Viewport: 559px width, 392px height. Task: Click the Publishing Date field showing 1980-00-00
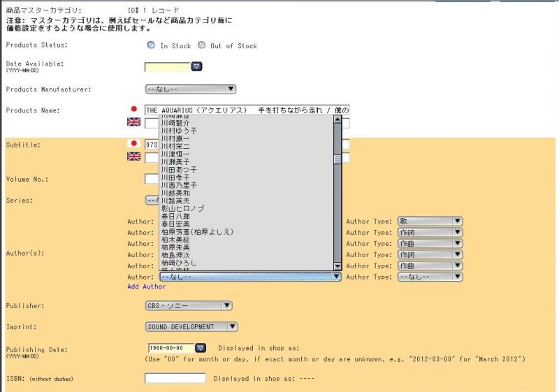(171, 348)
